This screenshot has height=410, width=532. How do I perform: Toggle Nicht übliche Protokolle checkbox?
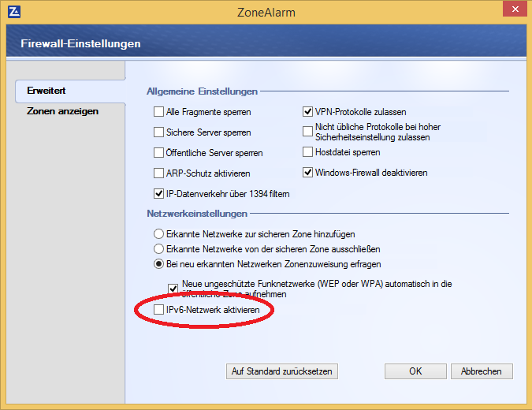[308, 132]
